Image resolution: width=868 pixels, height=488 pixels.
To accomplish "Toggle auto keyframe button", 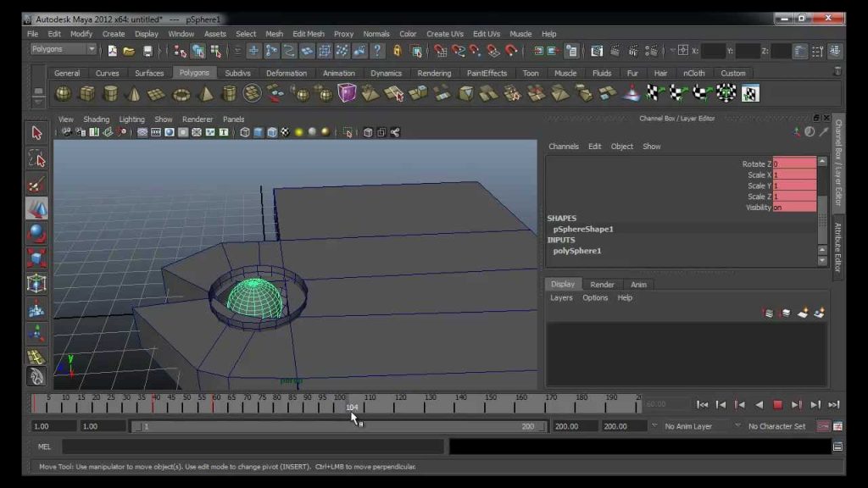I will coord(823,426).
